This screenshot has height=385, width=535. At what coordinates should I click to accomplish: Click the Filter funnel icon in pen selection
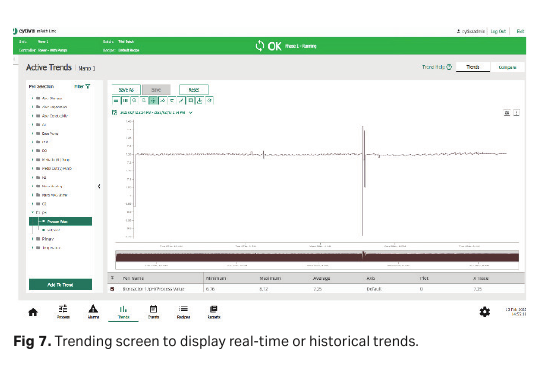coord(88,87)
